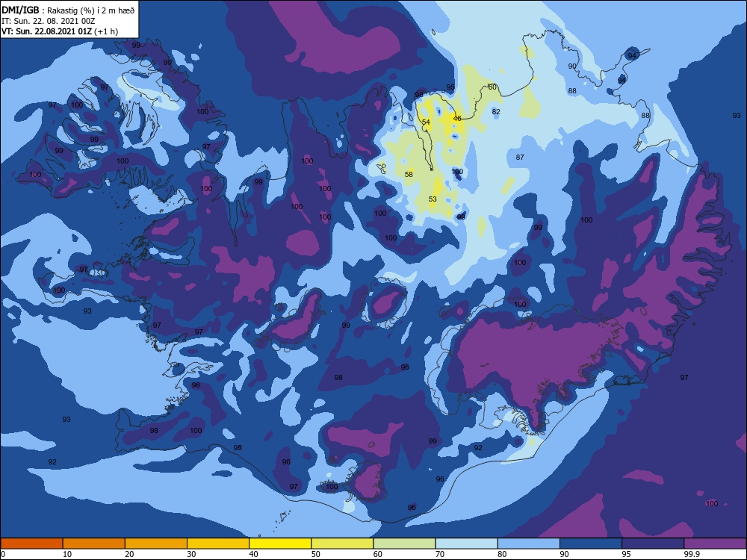747x560 pixels.
Task: Click the map humidity value '58'
Action: coord(409,174)
